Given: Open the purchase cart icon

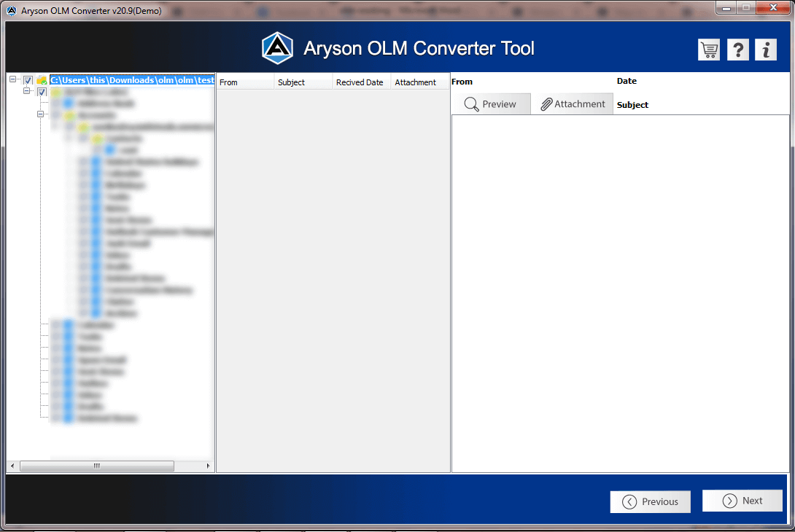Looking at the screenshot, I should coord(708,50).
